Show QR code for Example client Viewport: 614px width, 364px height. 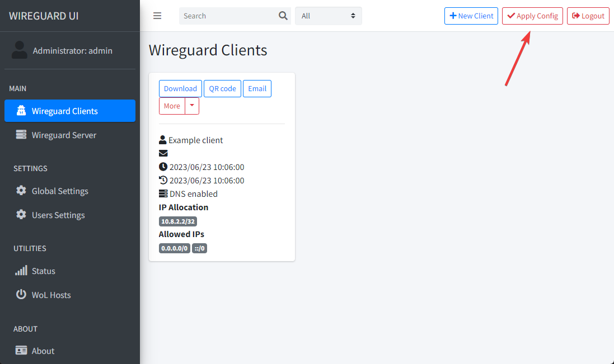coord(222,88)
